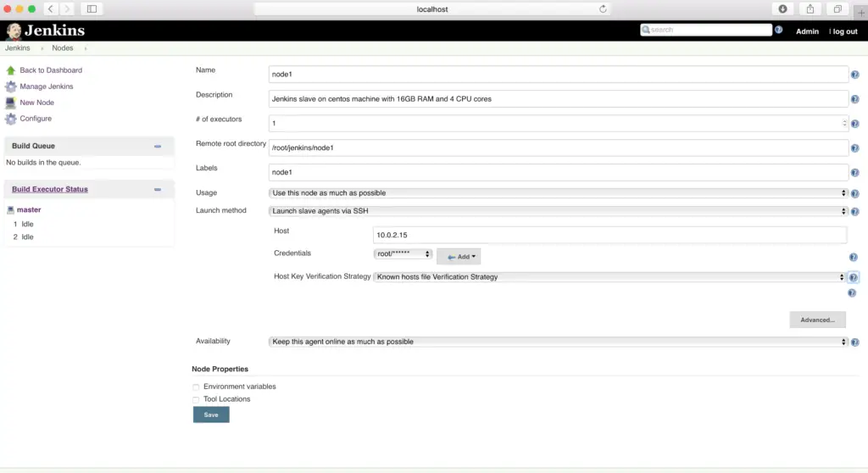Open help icon next to Credentials row

(x=853, y=257)
